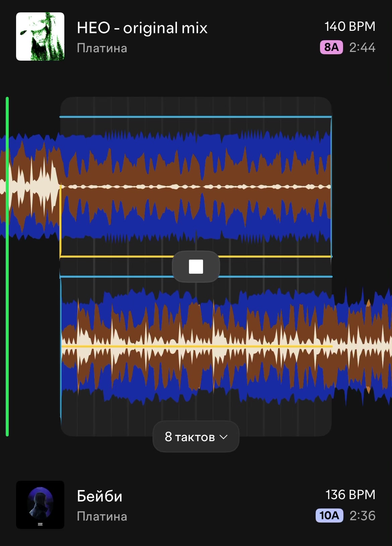Click the upper track waveform inside transition zone
The image size is (392, 546).
point(196,187)
